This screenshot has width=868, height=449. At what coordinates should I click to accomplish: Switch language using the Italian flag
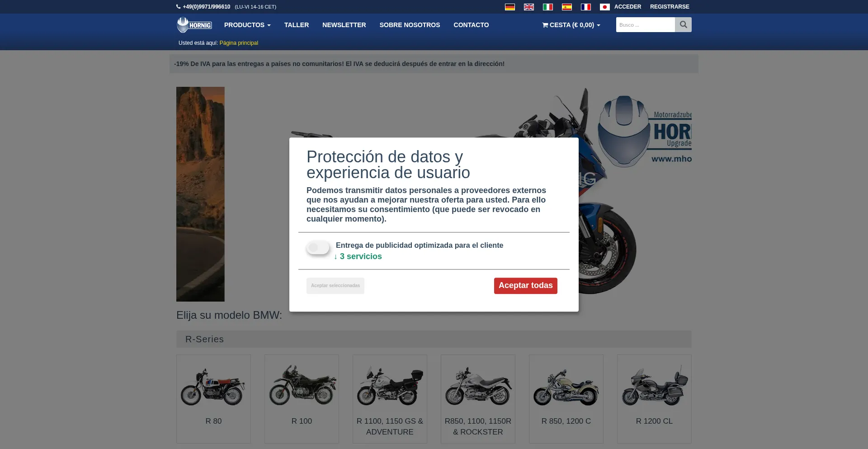(x=547, y=7)
